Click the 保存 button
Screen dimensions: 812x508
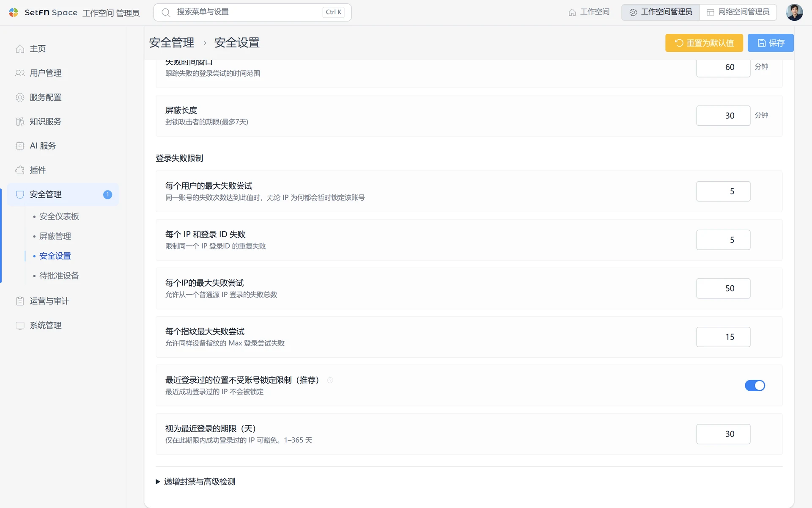tap(771, 43)
